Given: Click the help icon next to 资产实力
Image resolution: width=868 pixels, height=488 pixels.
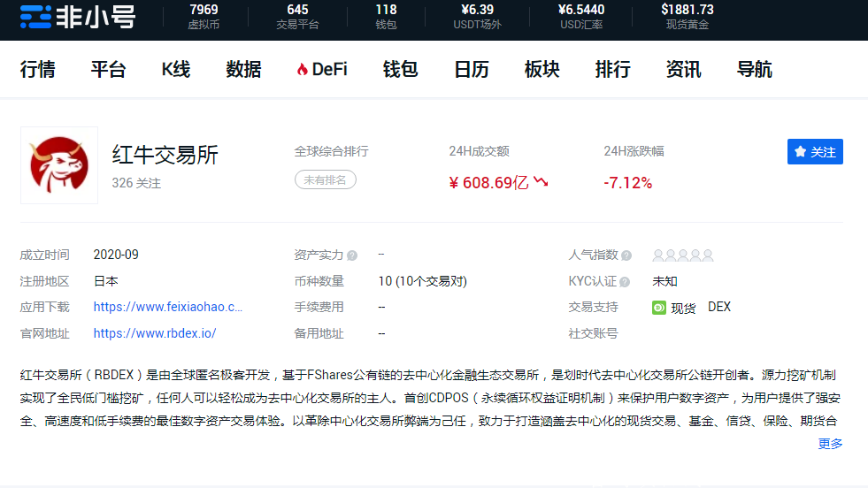Looking at the screenshot, I should 352,255.
